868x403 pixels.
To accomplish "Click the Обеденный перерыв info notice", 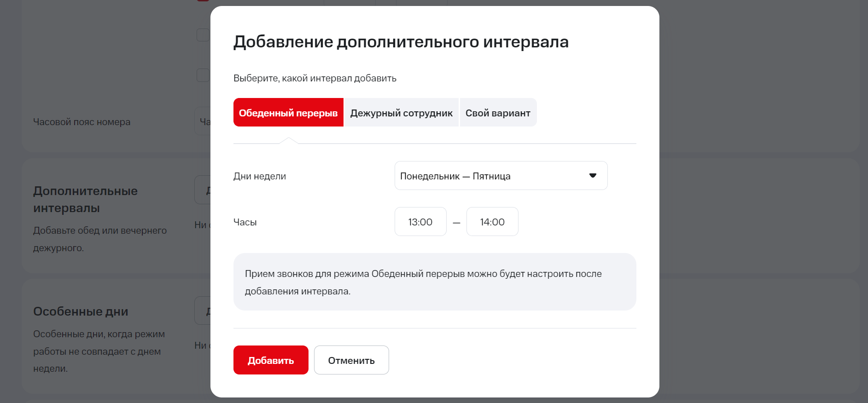I will (434, 282).
